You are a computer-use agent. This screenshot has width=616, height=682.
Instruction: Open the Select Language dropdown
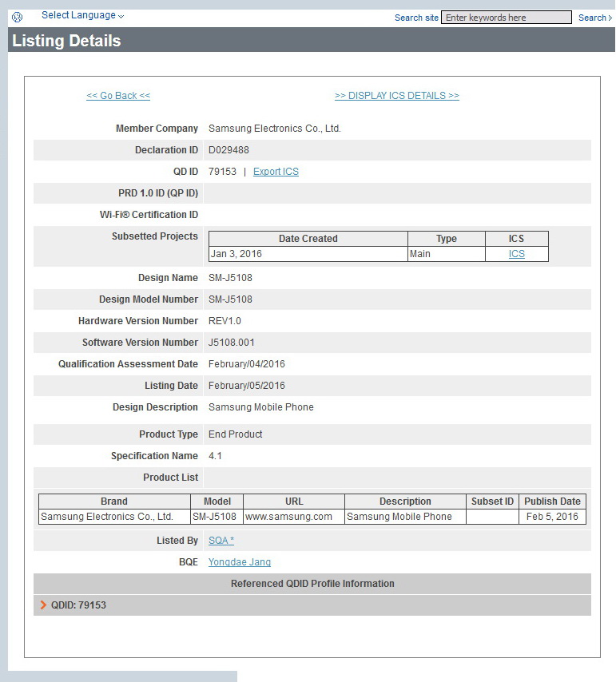(x=82, y=15)
